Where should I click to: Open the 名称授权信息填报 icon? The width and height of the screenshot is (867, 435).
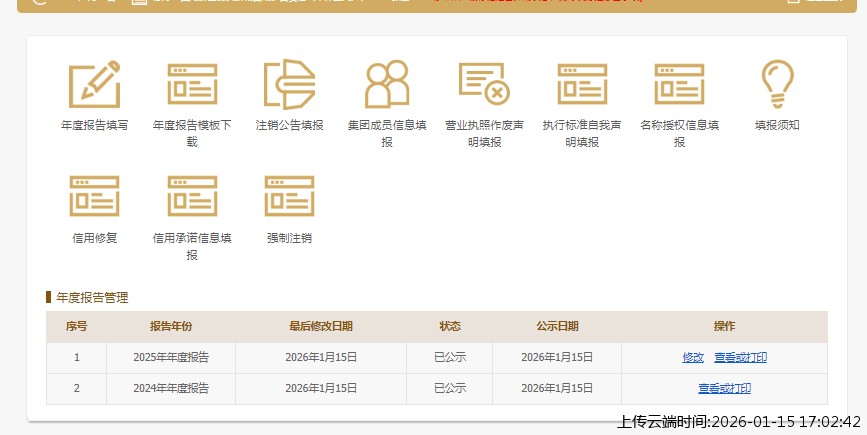click(680, 84)
